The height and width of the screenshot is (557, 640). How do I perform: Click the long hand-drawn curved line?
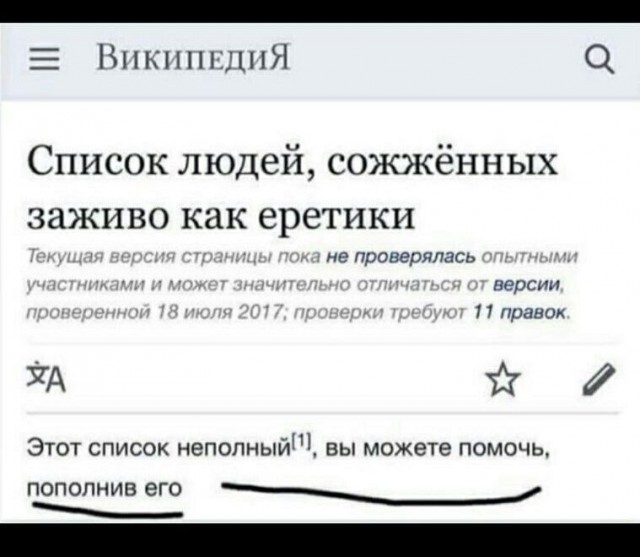(x=381, y=493)
